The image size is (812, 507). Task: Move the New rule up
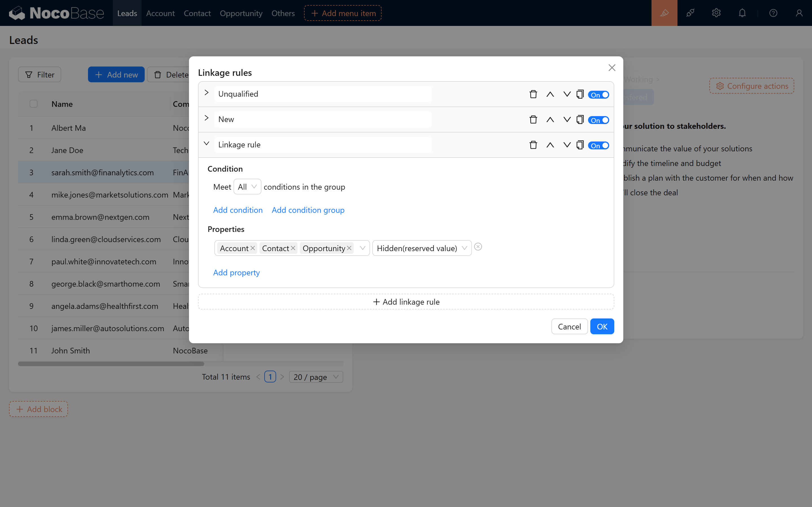click(x=550, y=120)
